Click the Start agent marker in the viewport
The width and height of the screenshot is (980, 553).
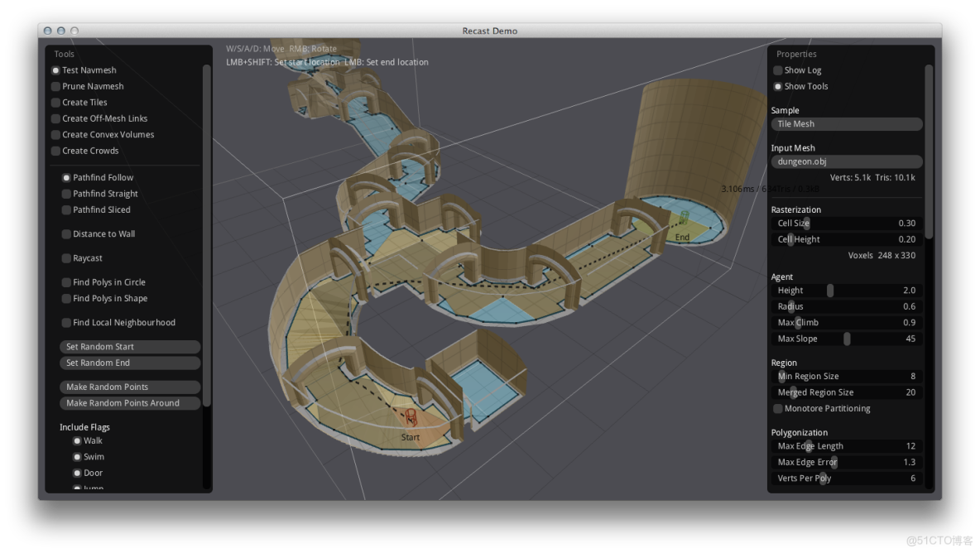tap(409, 417)
